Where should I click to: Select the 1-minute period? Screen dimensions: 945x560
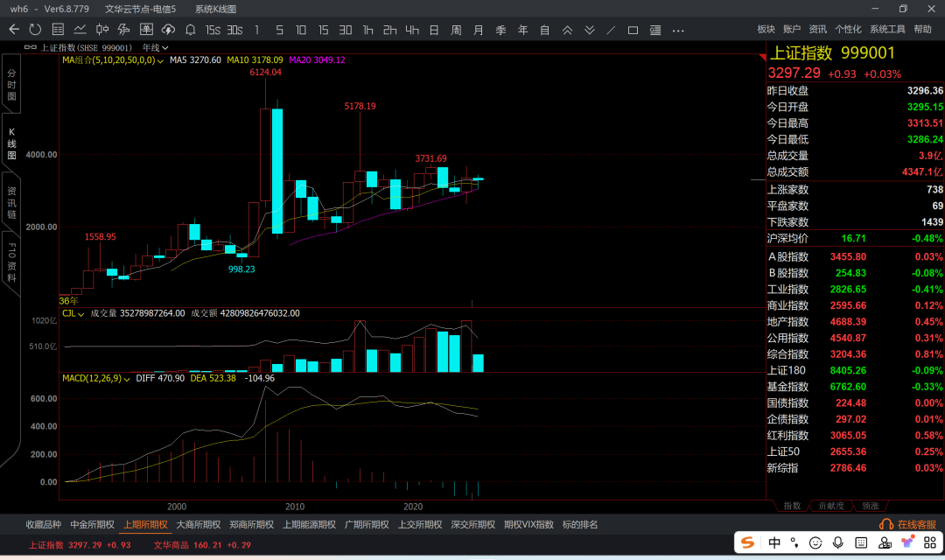256,30
